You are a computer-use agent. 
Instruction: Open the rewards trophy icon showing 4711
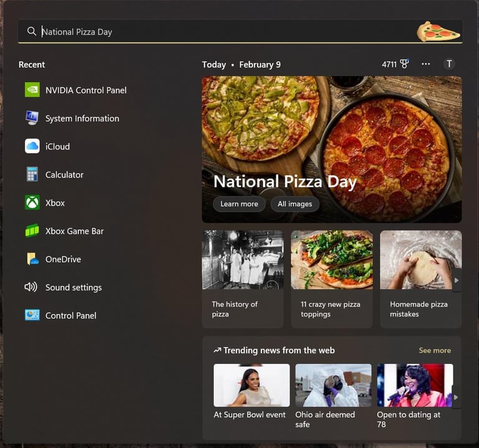(404, 64)
